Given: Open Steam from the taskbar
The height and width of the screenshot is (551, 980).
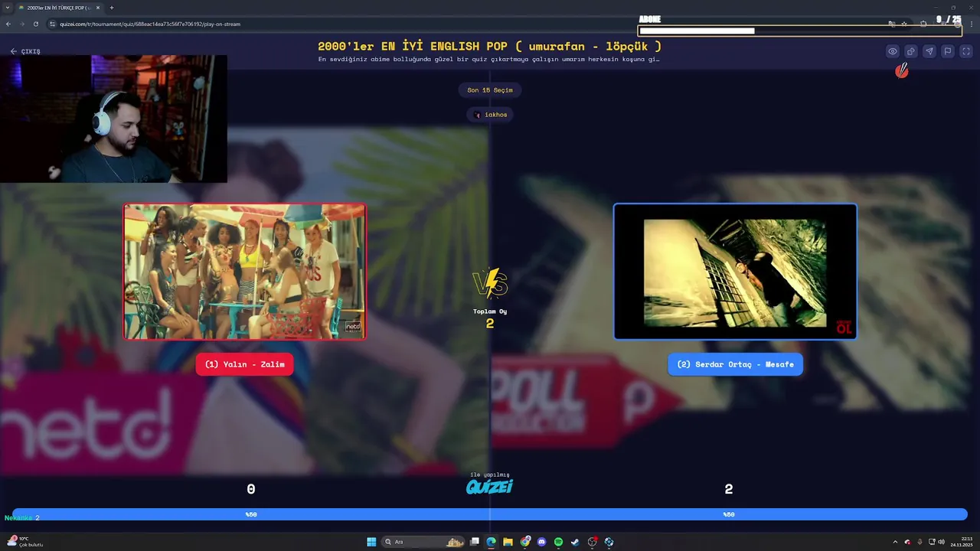Looking at the screenshot, I should point(575,542).
